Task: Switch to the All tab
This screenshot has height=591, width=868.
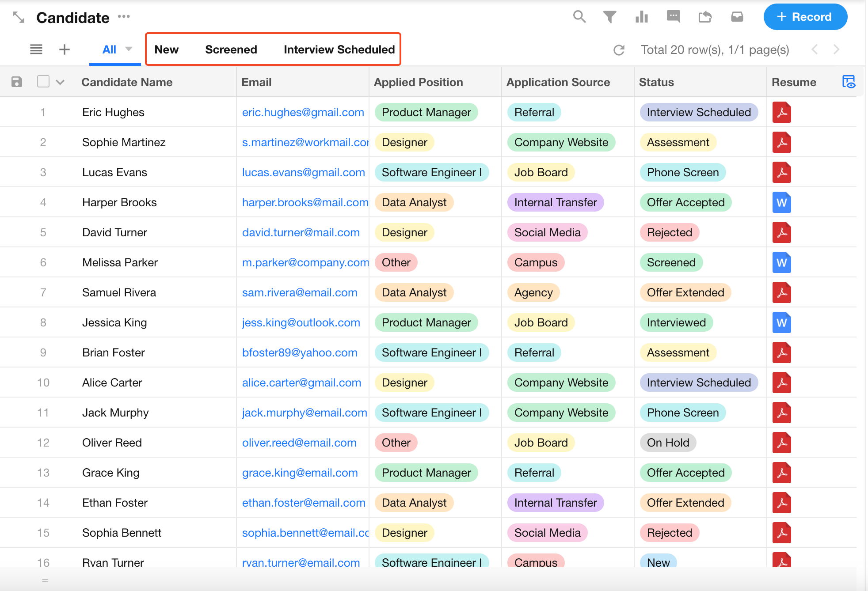Action: (109, 49)
